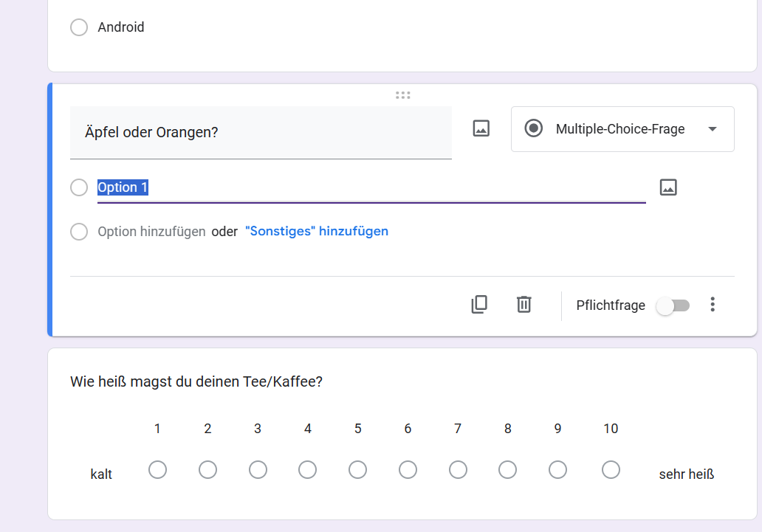Duplicate the Äpfel oder Orangen question
This screenshot has width=762, height=532.
[479, 304]
